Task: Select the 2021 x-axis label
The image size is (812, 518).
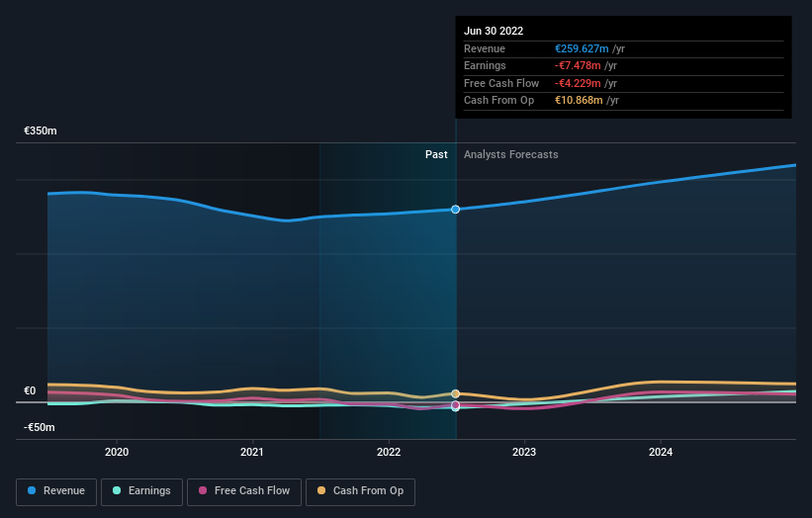Action: [251, 452]
